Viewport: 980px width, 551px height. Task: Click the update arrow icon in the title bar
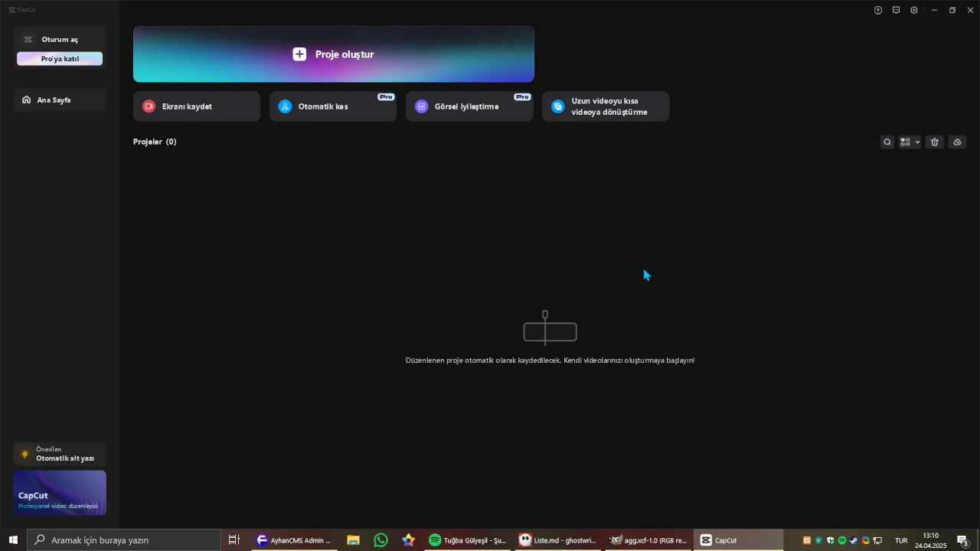878,10
